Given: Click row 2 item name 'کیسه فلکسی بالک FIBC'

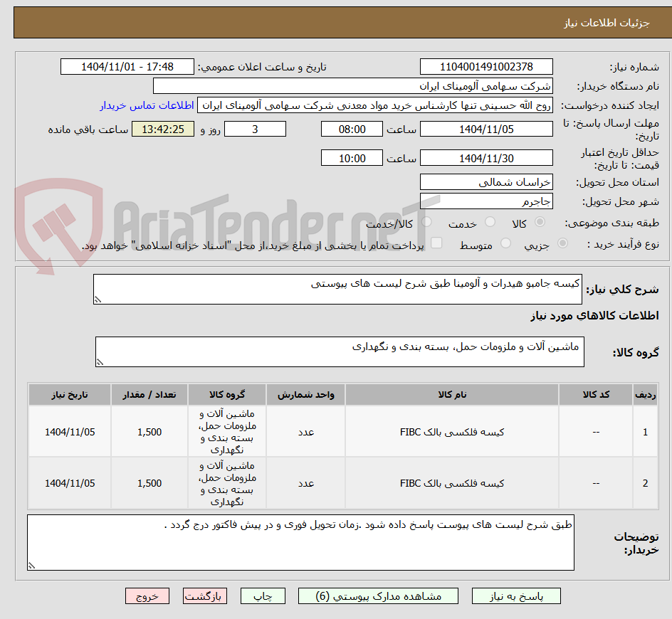Looking at the screenshot, I should click(452, 483).
